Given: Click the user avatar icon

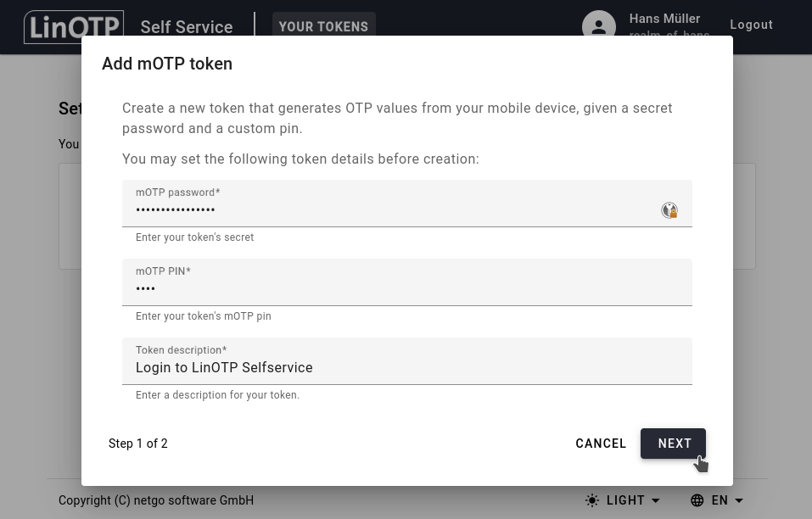Looking at the screenshot, I should (x=598, y=26).
